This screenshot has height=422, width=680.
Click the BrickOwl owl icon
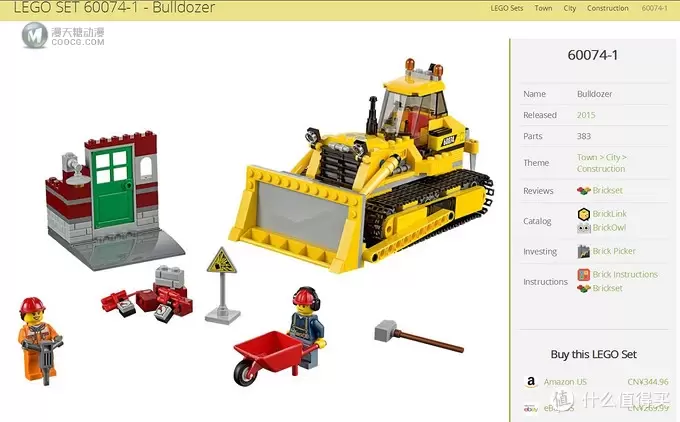[584, 228]
